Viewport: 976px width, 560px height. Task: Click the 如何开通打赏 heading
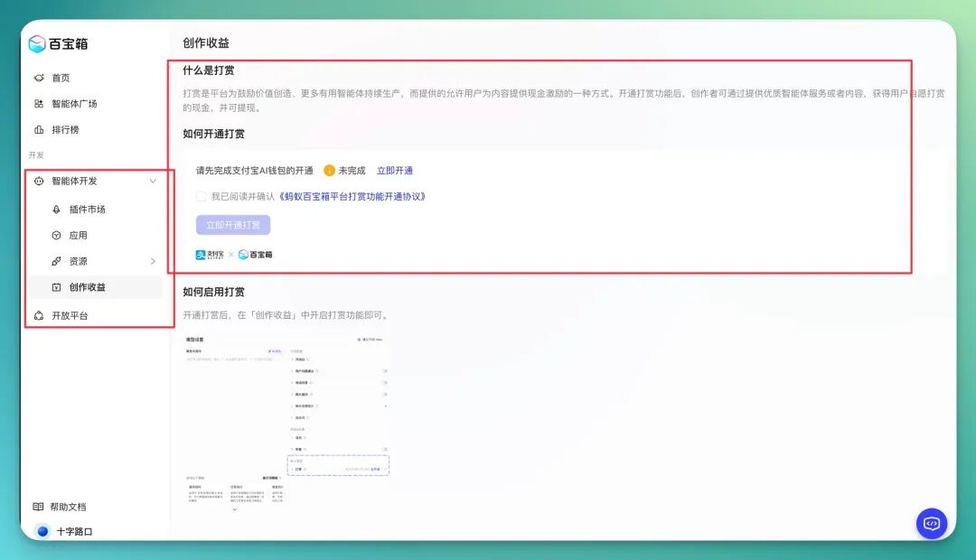point(213,134)
